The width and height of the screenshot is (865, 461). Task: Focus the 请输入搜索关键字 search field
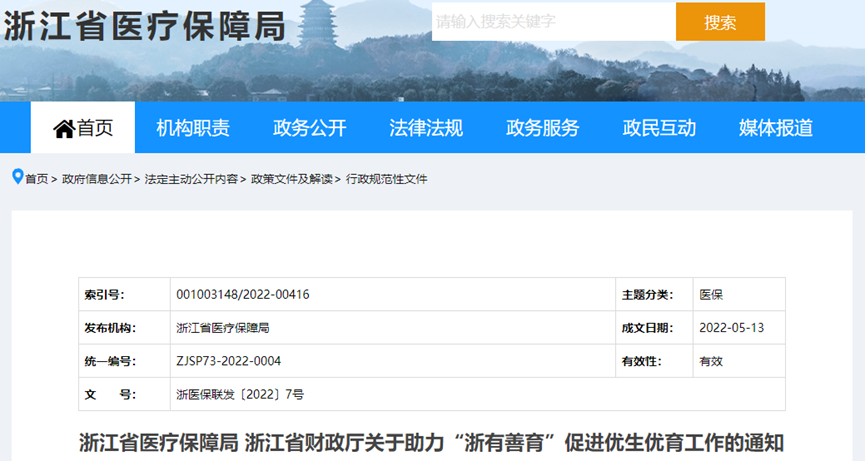click(554, 22)
